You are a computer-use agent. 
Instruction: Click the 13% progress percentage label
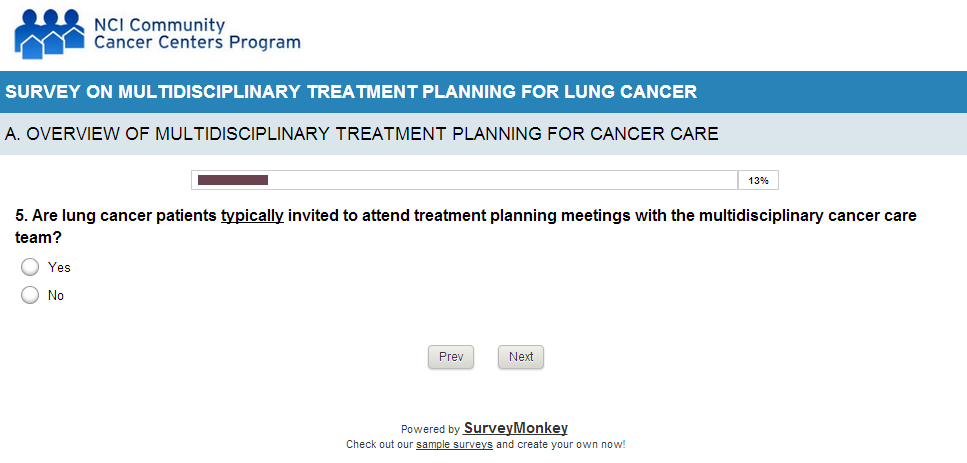[758, 181]
